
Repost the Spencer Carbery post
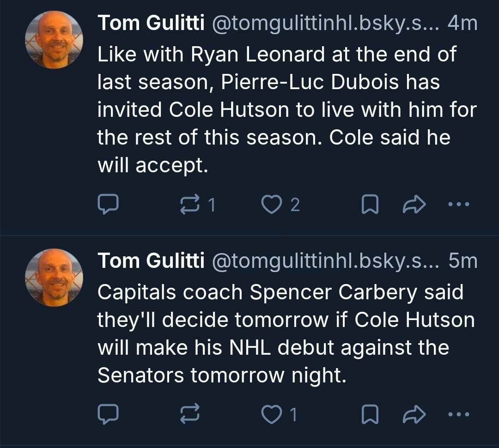(x=190, y=414)
